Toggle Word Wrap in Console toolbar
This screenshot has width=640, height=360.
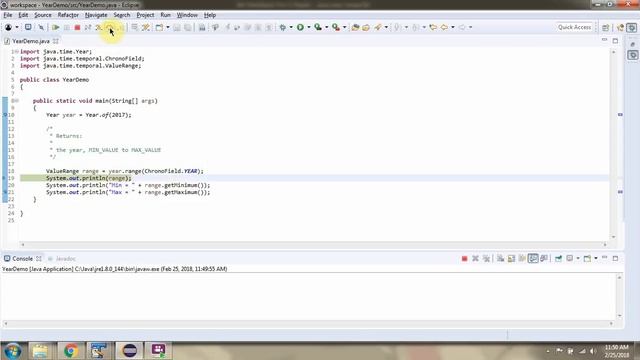click(522, 258)
